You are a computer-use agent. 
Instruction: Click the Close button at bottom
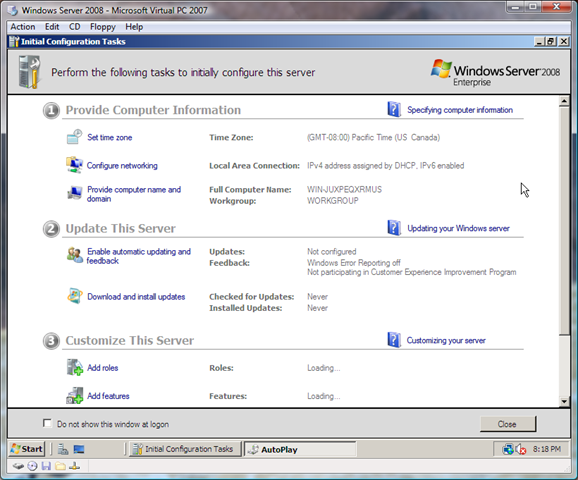point(508,424)
